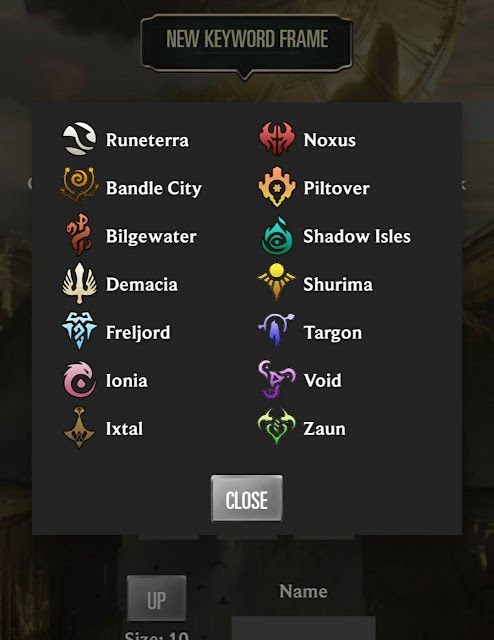This screenshot has width=494, height=640.
Task: Select the Piltover orange crest icon
Action: 277,186
